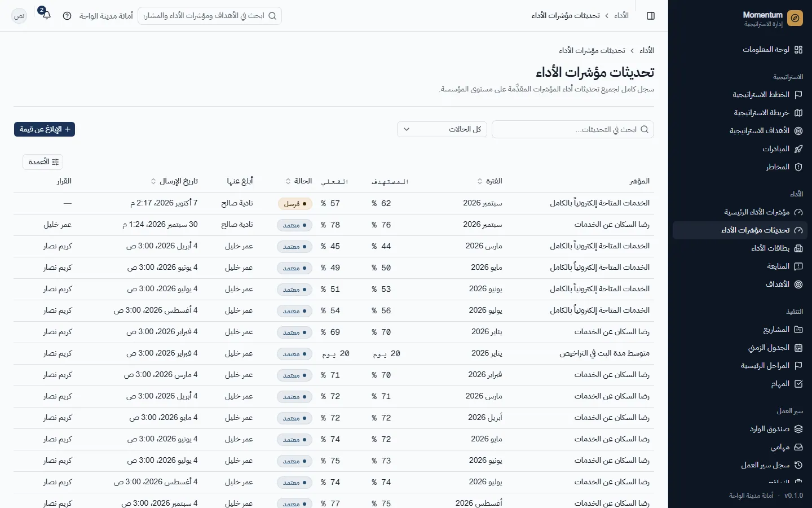Click the مُرسل status badge for سبتمبر 2026
The width and height of the screenshot is (812, 508).
(295, 204)
